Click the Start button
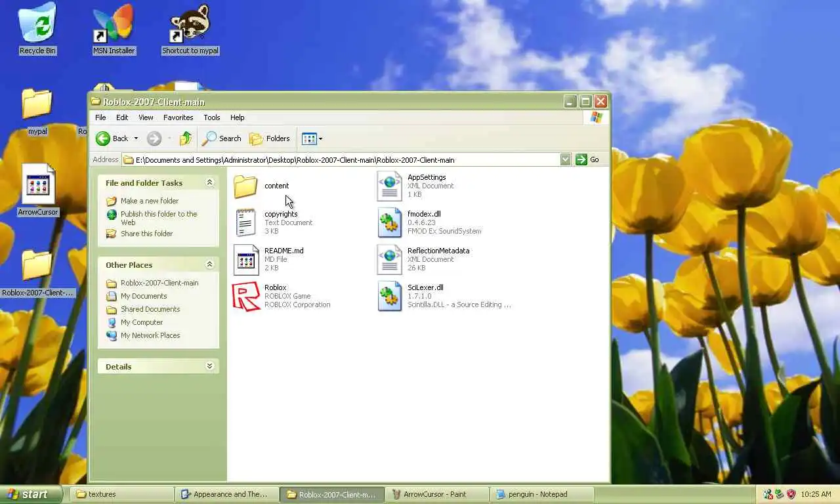The height and width of the screenshot is (504, 840). (31, 494)
